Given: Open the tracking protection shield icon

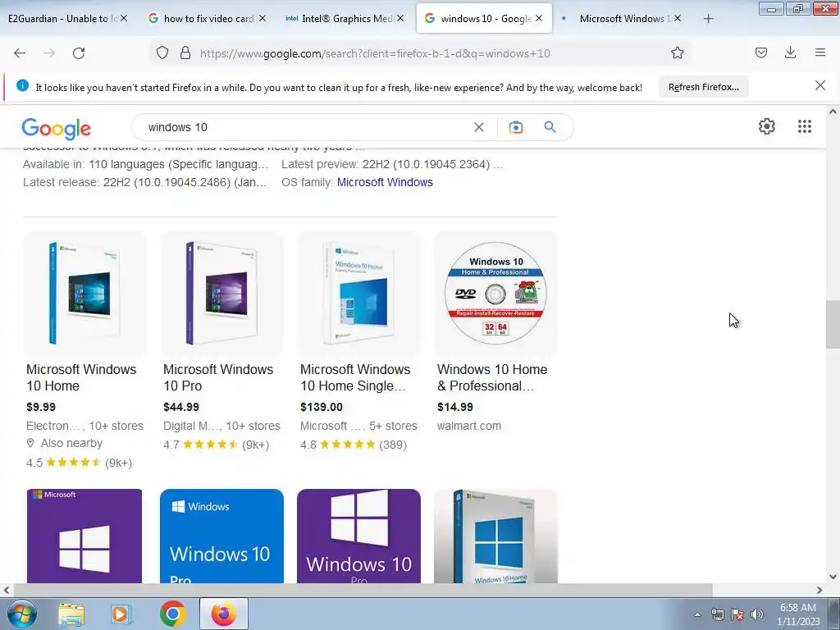Looking at the screenshot, I should coord(162,52).
